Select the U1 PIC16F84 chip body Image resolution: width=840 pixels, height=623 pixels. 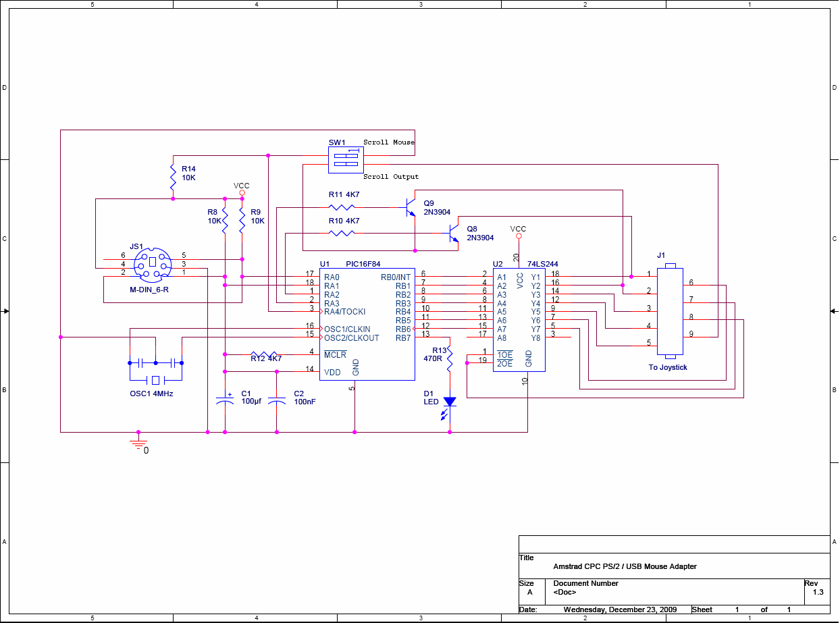(367, 323)
